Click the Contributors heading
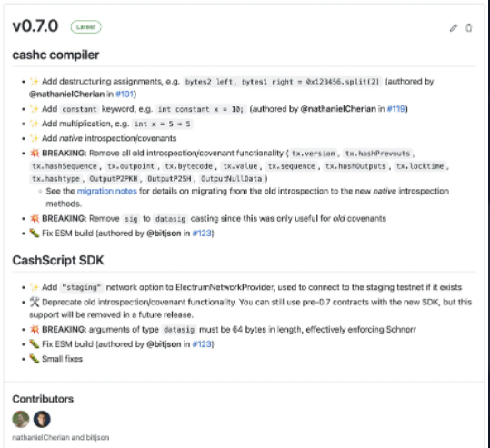Screen dimensions: 490x448 coord(43,399)
